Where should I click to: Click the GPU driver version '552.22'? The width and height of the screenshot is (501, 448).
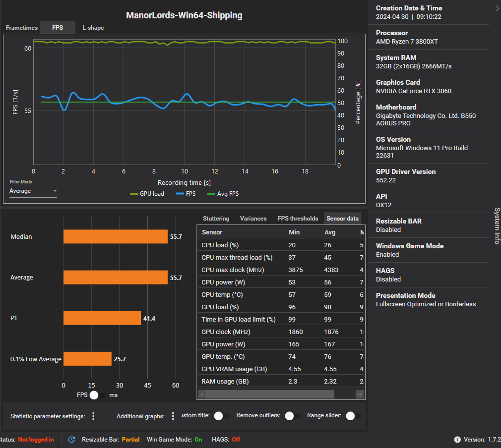385,180
